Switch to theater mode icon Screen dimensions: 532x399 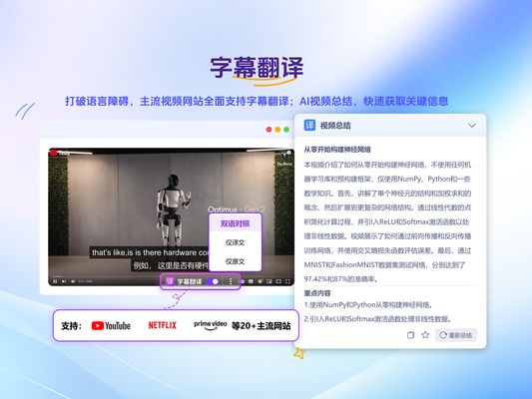pyautogui.click(x=278, y=281)
